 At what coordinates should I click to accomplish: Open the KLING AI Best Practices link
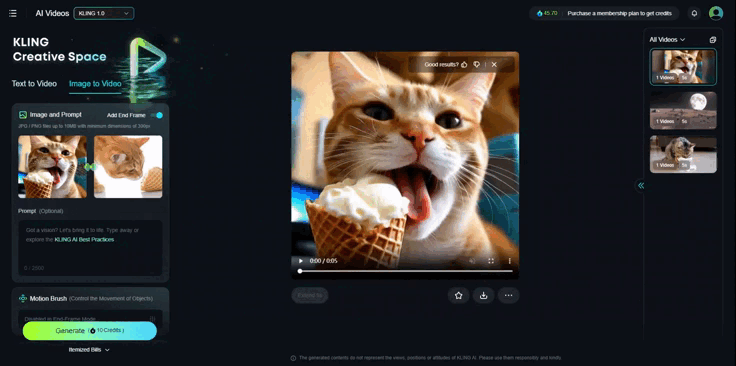pyautogui.click(x=84, y=239)
